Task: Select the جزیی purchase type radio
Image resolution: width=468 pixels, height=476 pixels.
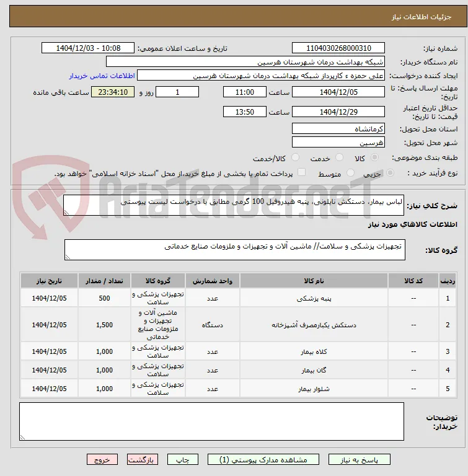Action: (391, 173)
